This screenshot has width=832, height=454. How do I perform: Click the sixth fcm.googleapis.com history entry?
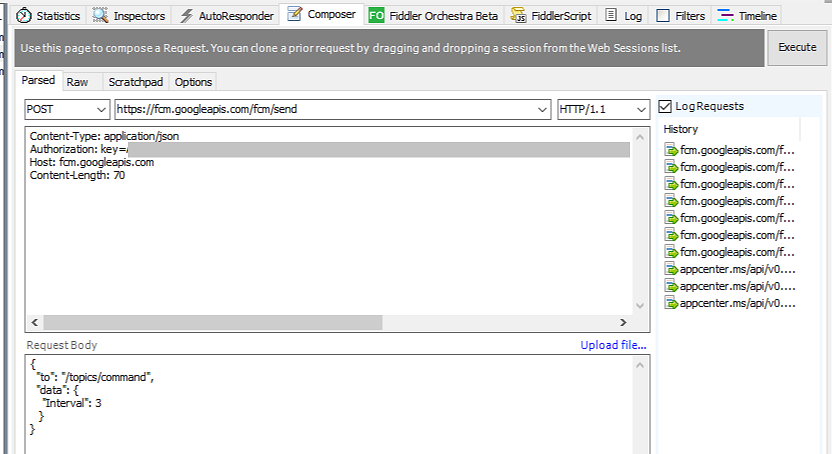point(730,235)
